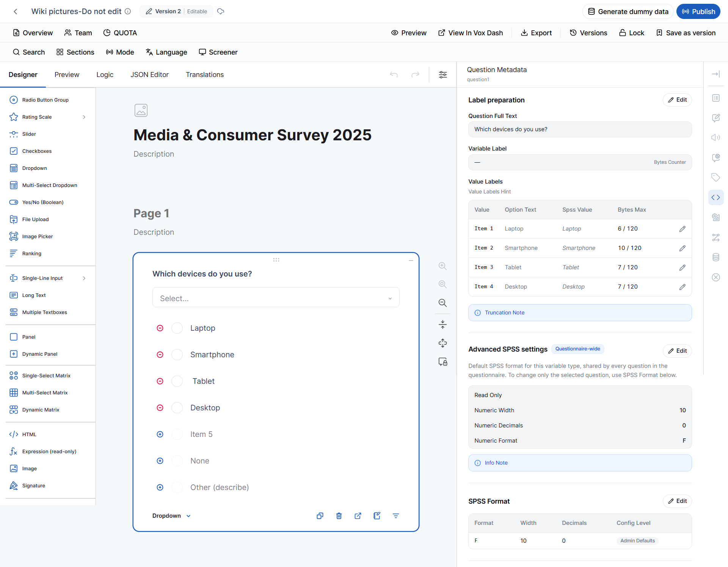The height and width of the screenshot is (567, 728).
Task: Collapse the right panel with the arrow icon
Action: [715, 74]
